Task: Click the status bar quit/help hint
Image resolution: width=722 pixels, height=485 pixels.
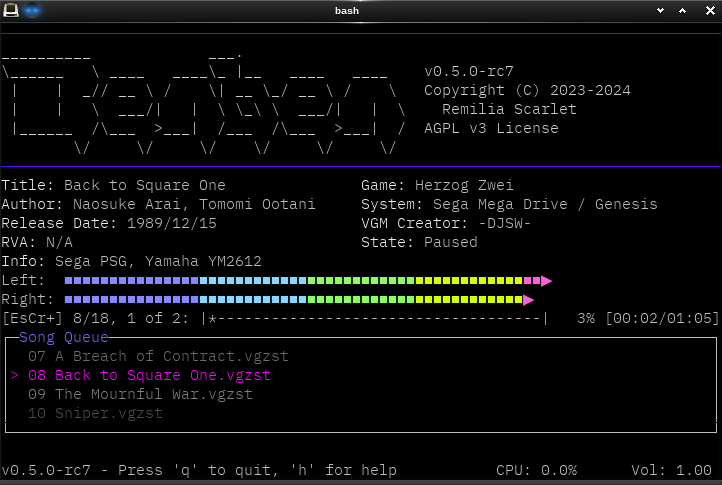Action: (199, 470)
